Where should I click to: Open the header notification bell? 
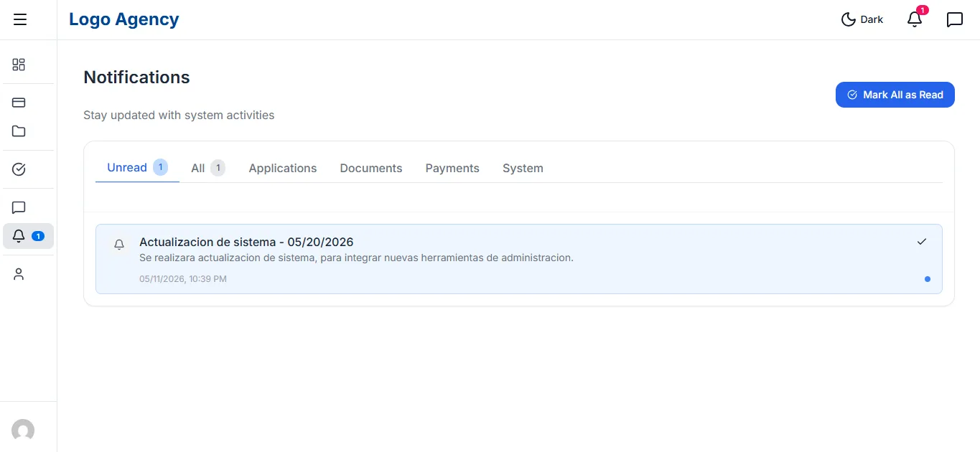(x=915, y=19)
